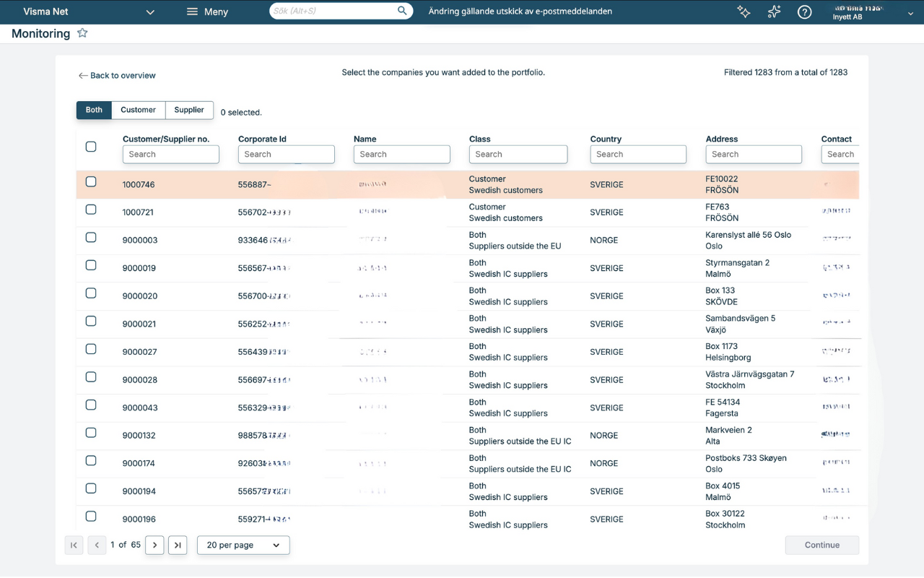
Task: Go to the last page of results
Action: tap(178, 545)
